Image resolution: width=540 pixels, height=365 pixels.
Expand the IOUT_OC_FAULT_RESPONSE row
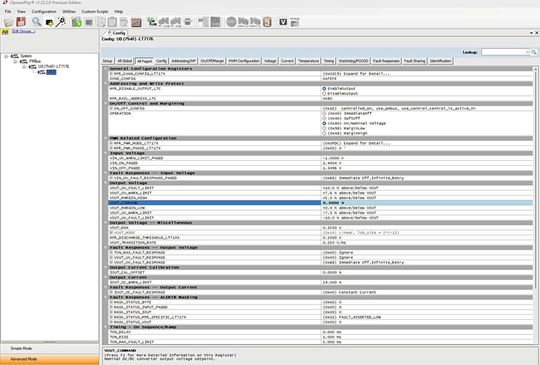click(x=111, y=292)
